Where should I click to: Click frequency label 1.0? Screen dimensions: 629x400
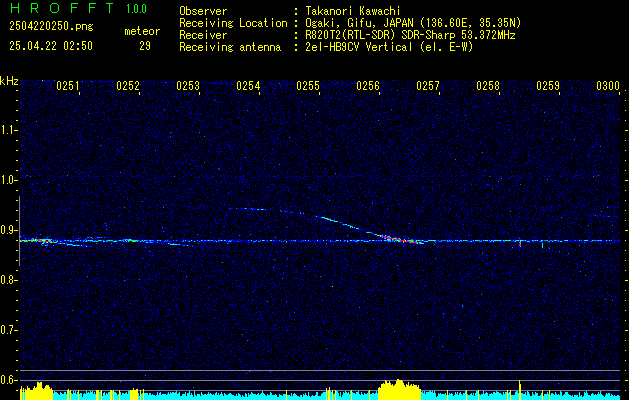click(8, 180)
